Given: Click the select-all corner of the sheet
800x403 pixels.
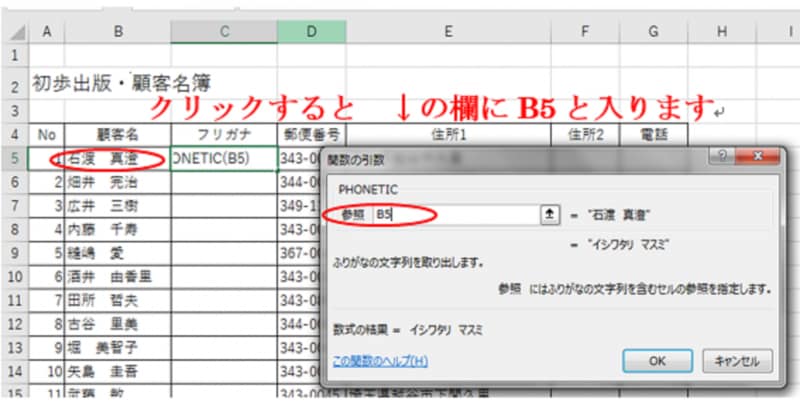Looking at the screenshot, I should coord(15,32).
